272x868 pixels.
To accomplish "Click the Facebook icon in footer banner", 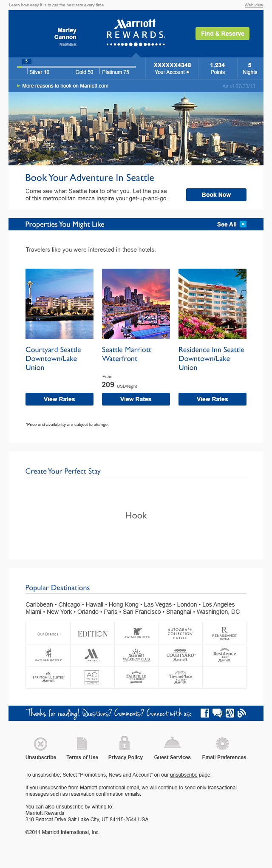I will [205, 713].
